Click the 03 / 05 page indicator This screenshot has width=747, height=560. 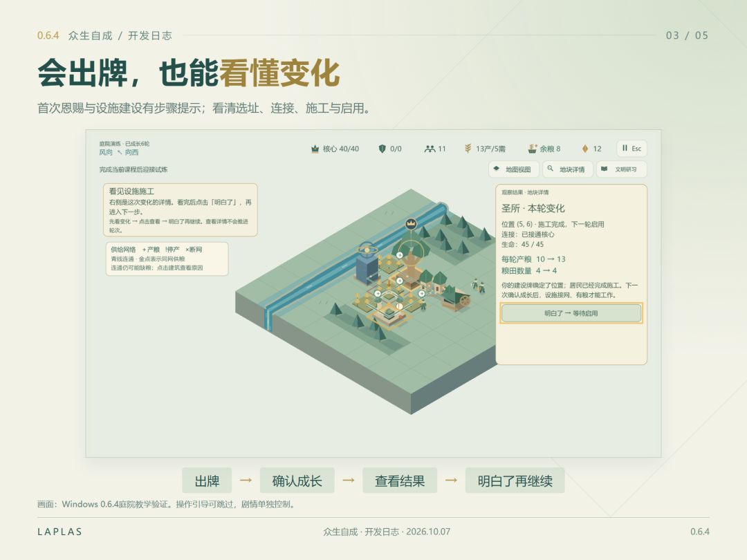[687, 35]
